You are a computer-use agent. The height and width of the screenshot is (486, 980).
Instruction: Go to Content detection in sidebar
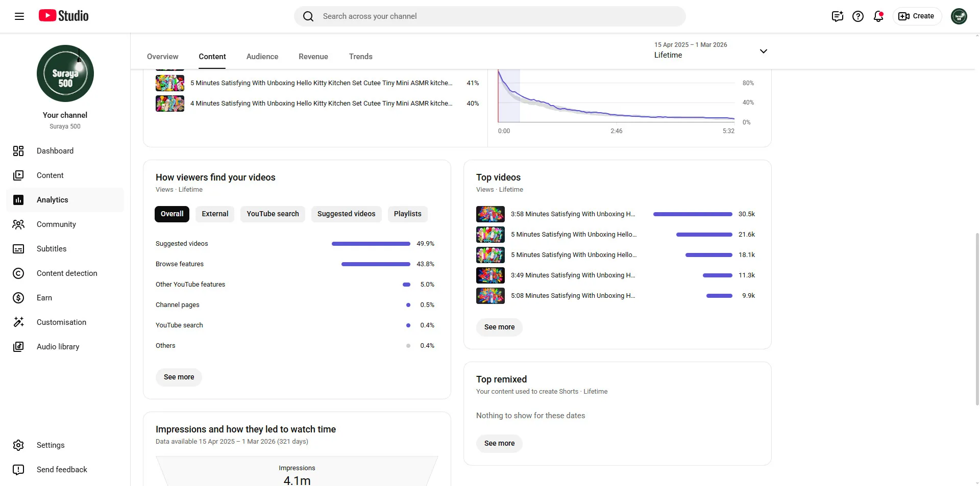click(65, 273)
